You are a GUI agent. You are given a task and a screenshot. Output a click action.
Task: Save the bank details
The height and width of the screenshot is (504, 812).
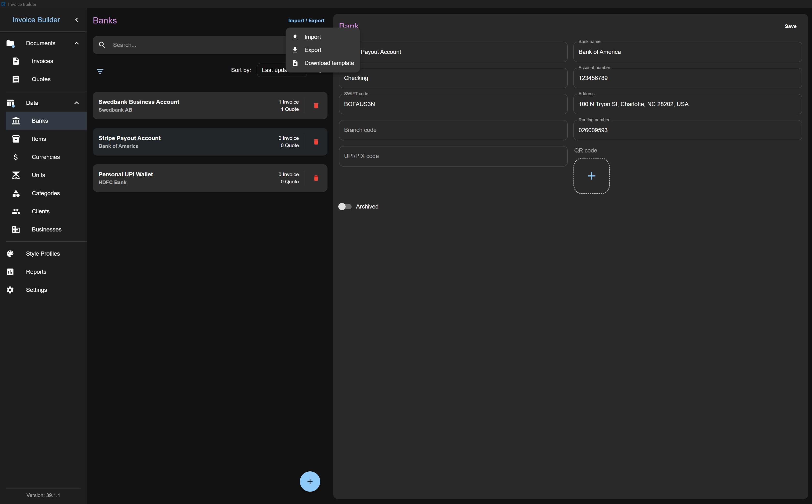click(790, 26)
